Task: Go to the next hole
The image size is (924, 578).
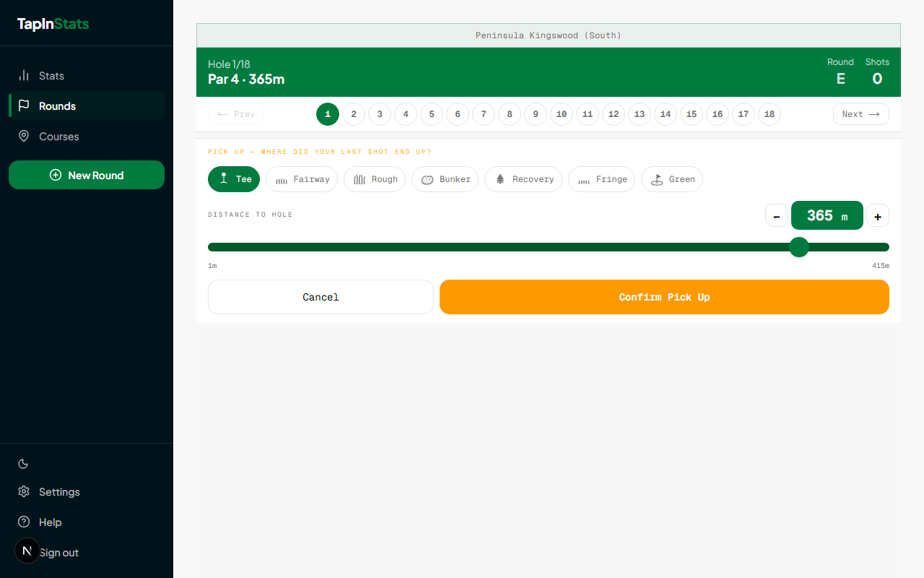Action: pyautogui.click(x=860, y=114)
